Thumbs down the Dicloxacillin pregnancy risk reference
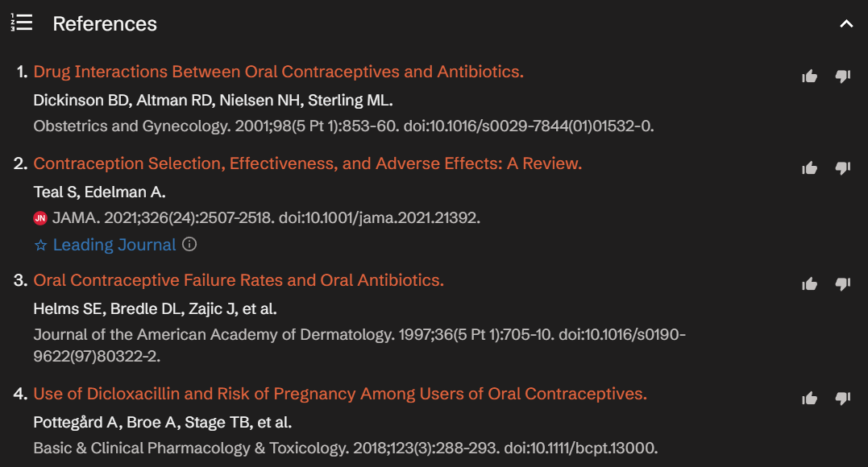 pyautogui.click(x=843, y=399)
